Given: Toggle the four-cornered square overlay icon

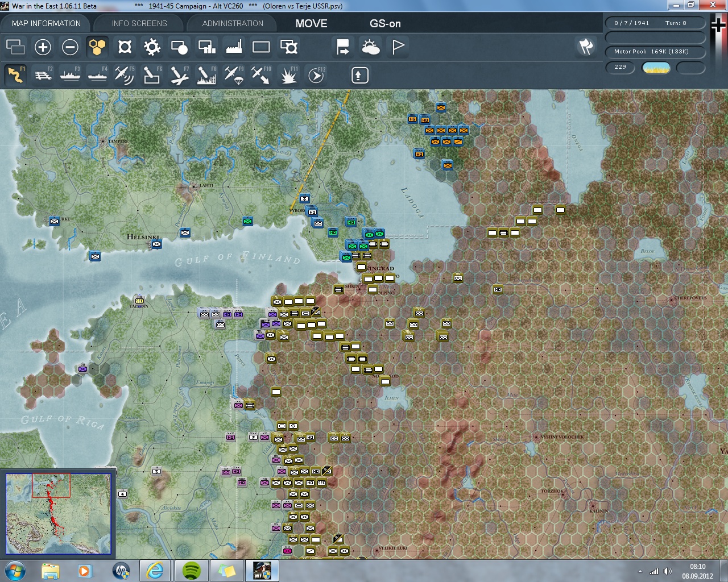Looking at the screenshot, I should [125, 47].
